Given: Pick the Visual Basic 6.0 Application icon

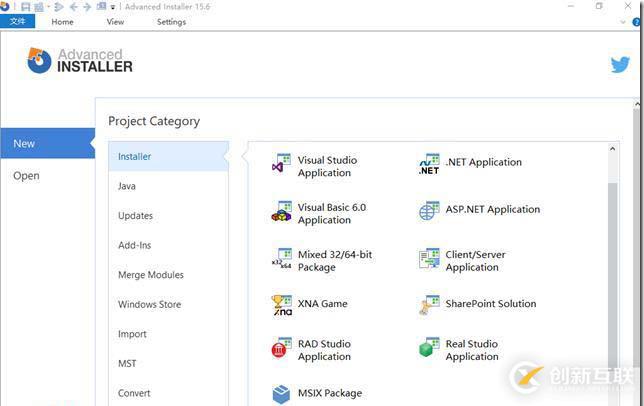Looking at the screenshot, I should pyautogui.click(x=281, y=211).
